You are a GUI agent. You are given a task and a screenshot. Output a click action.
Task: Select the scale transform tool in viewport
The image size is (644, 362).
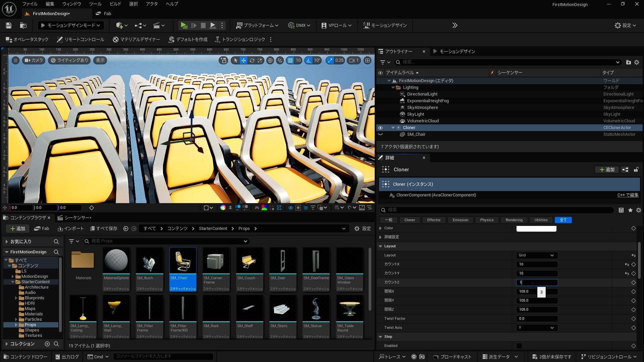point(260,60)
